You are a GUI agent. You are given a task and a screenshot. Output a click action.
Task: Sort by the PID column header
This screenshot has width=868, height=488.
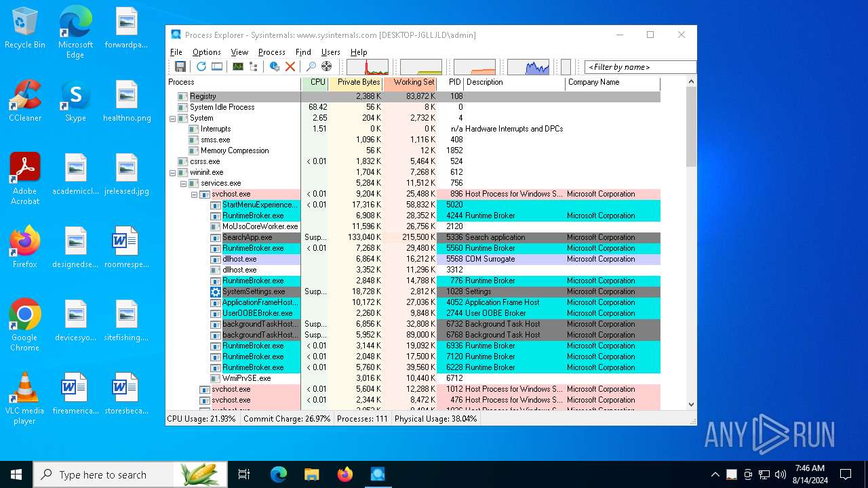450,83
